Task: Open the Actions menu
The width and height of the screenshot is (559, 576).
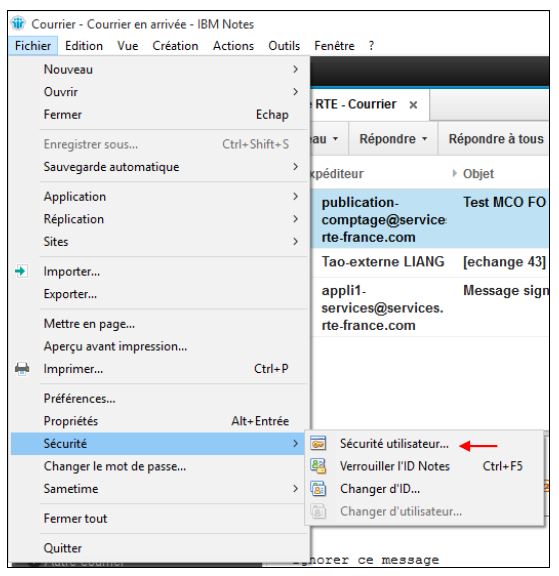Action: pos(233,46)
